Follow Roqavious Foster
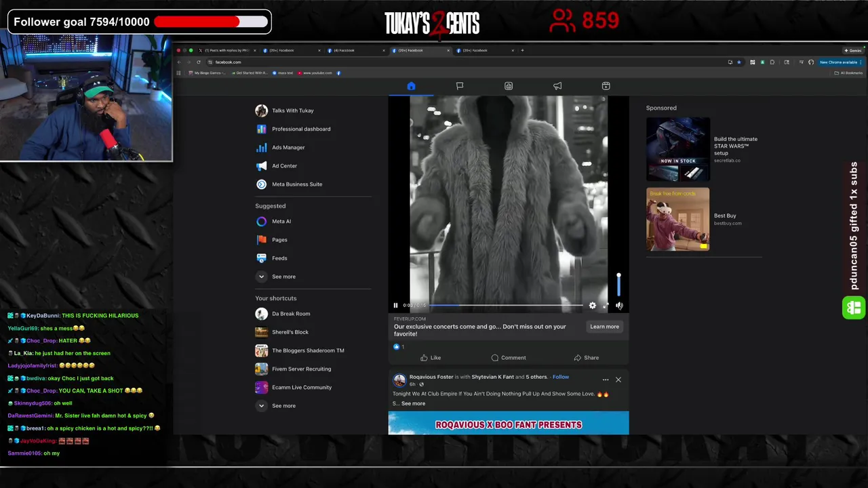 (561, 377)
